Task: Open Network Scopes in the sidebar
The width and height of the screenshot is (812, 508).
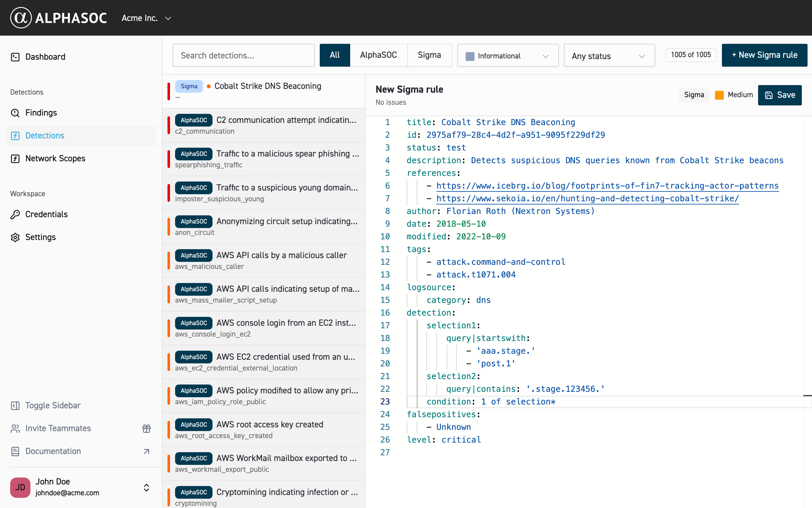Action: [81, 158]
